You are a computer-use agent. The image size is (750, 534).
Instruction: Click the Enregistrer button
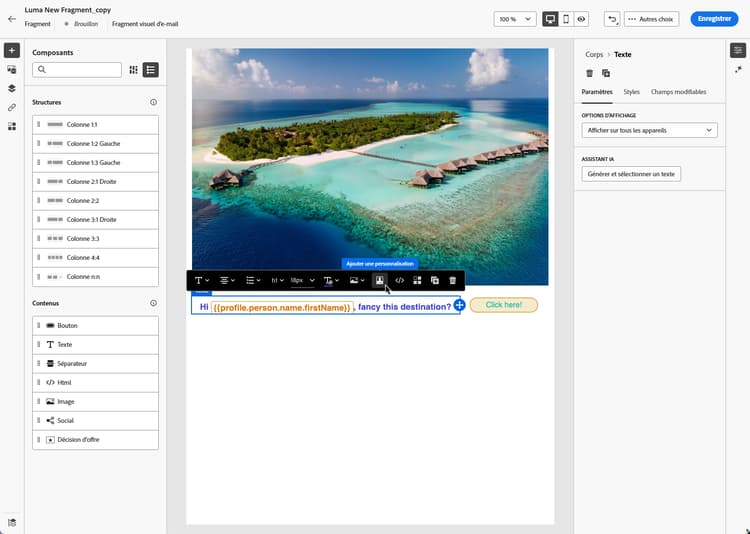tap(713, 19)
